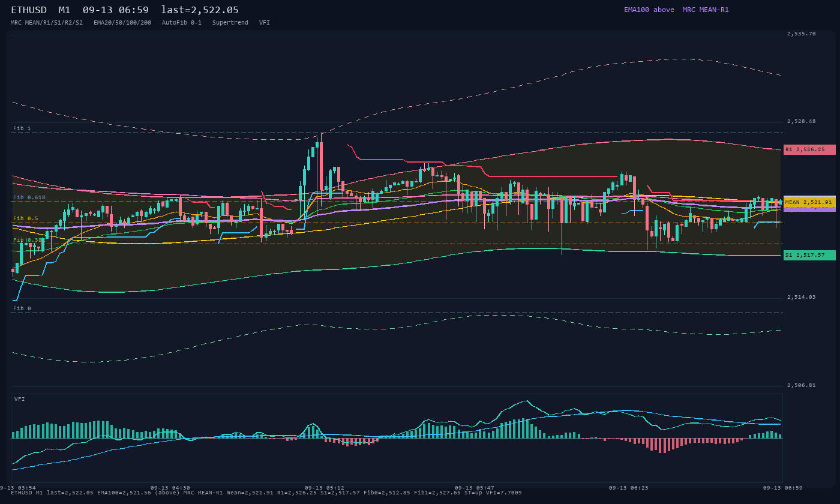
Task: Click the 09-13 05:12 time axis label
Action: coord(325,488)
